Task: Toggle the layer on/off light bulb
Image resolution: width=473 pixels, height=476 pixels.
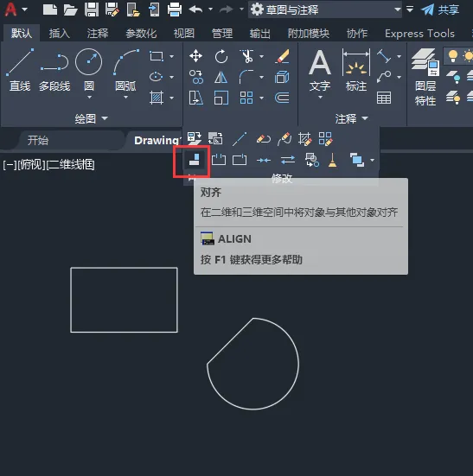Action: [x=452, y=56]
